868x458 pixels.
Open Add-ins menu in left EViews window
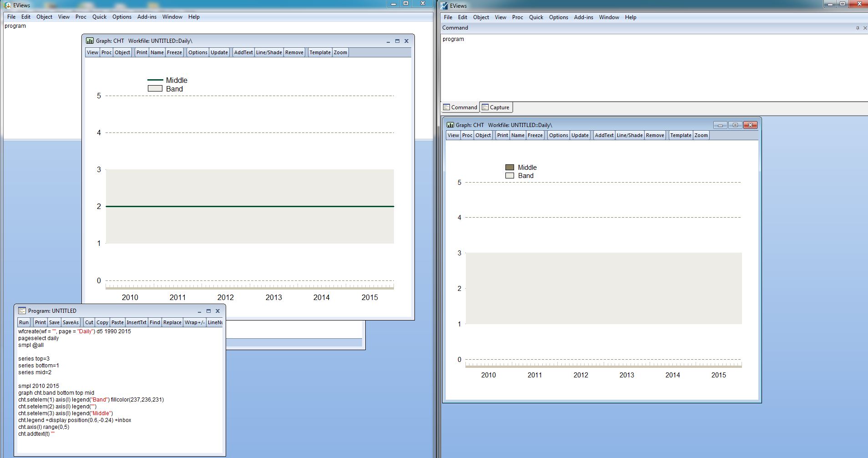(x=147, y=17)
